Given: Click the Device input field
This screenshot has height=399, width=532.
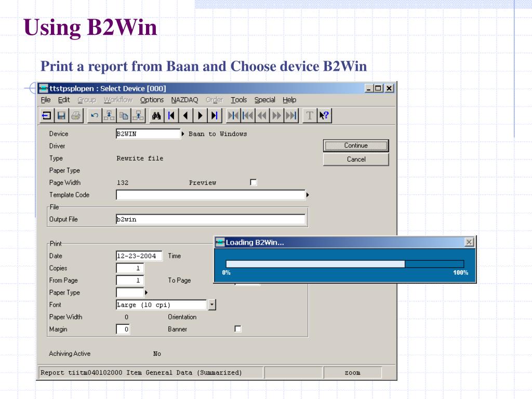Looking at the screenshot, I should pyautogui.click(x=148, y=134).
